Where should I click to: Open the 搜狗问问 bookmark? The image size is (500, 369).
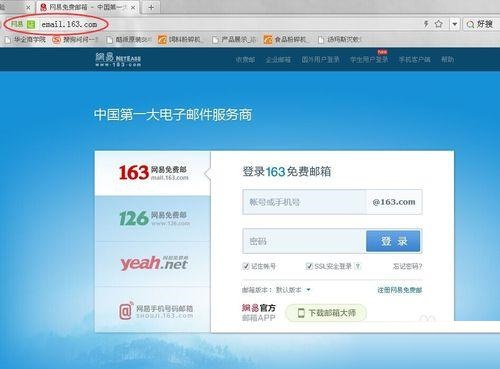point(76,40)
